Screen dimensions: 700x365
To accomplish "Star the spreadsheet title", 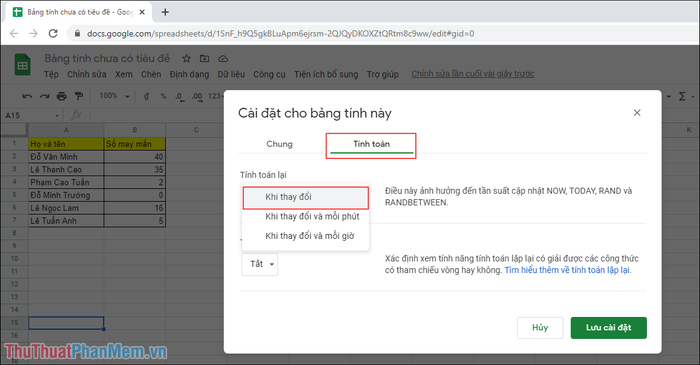I will coord(187,58).
